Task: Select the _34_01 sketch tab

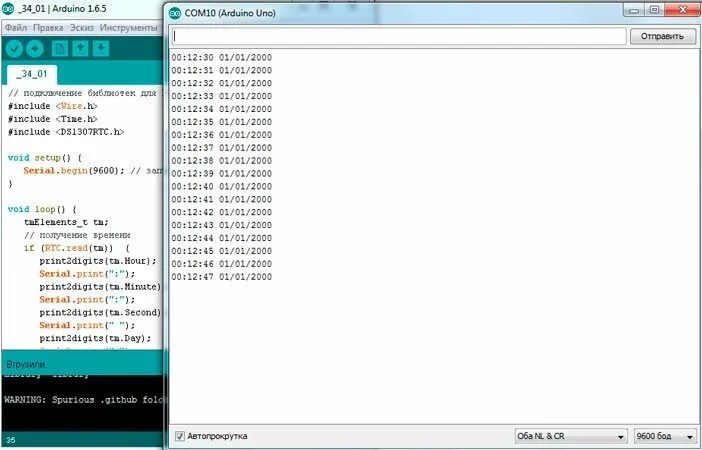Action: [32, 74]
